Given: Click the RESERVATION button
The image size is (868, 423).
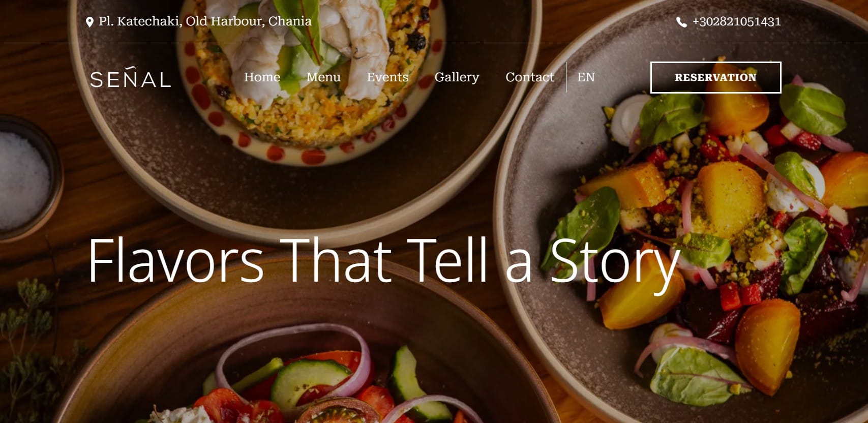Looking at the screenshot, I should coord(715,77).
